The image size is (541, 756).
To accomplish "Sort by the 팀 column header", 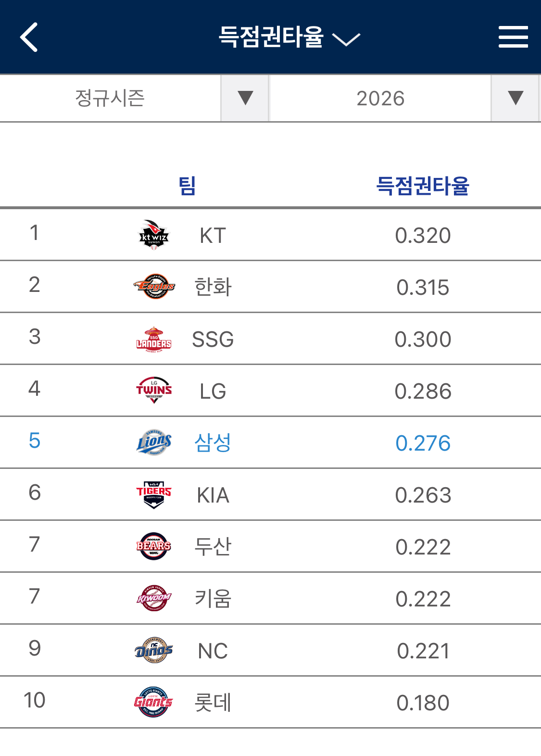I will (x=187, y=186).
